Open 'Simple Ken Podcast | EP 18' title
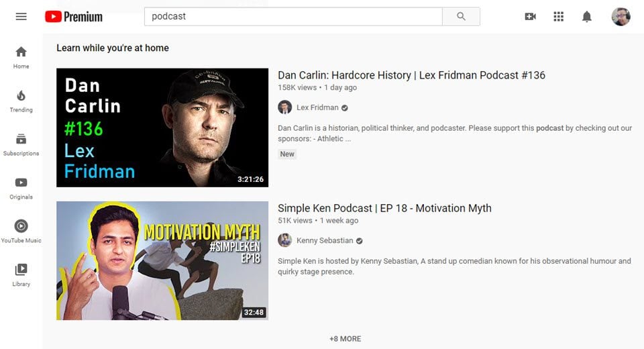Image resolution: width=644 pixels, height=349 pixels. coord(384,208)
